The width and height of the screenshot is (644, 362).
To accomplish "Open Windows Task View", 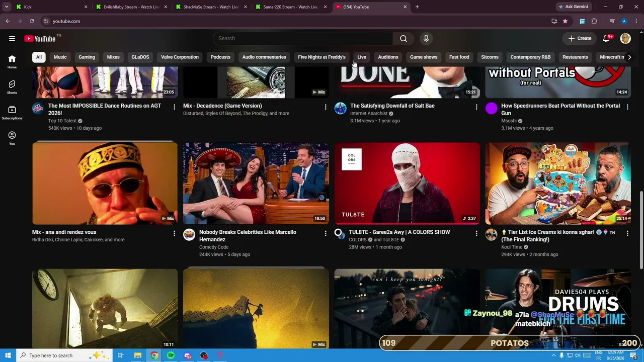I will click(121, 355).
